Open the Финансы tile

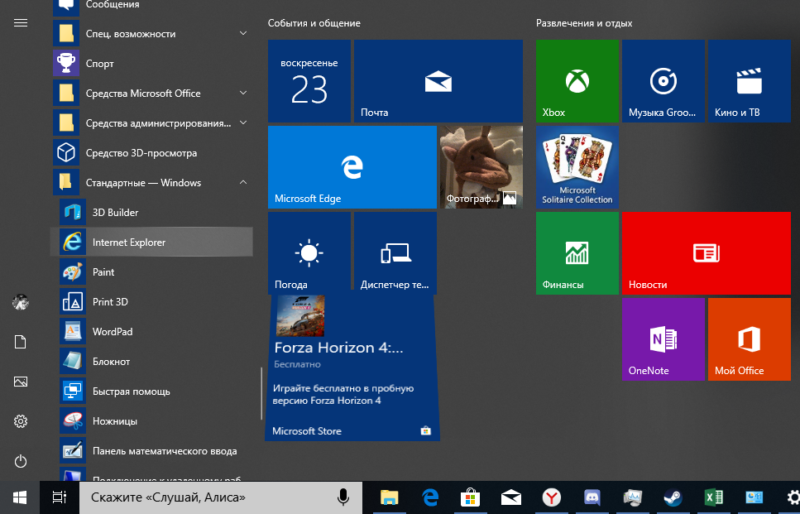coord(577,253)
